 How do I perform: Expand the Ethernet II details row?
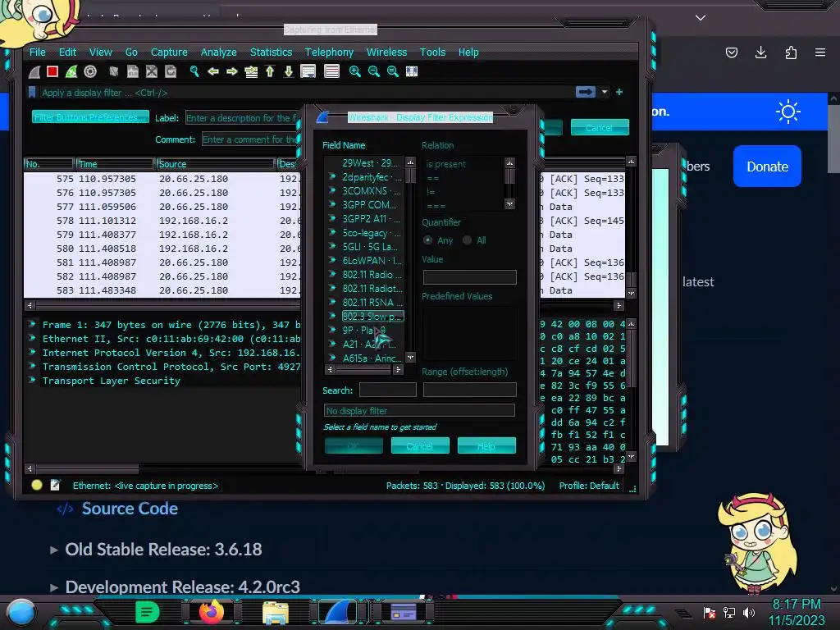32,338
